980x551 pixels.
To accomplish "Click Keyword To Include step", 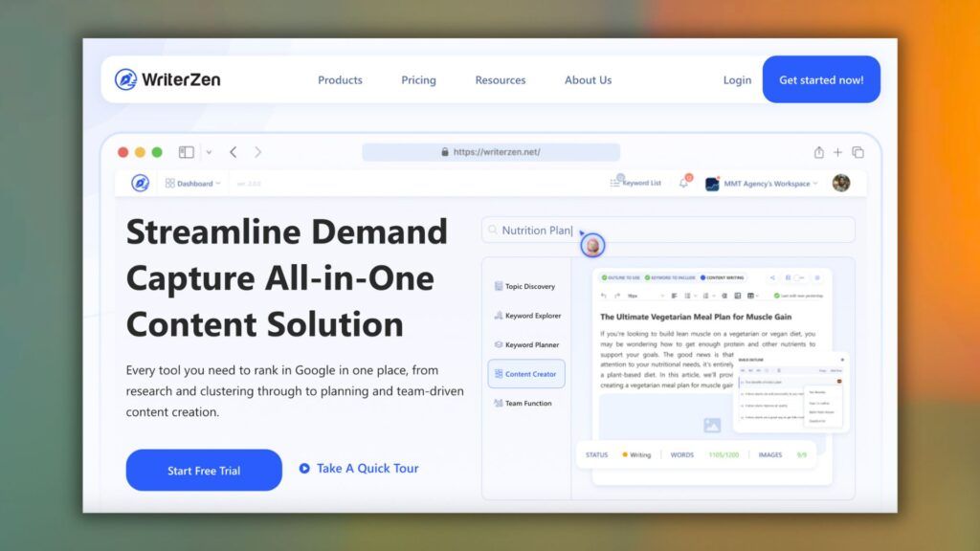I will pos(670,277).
